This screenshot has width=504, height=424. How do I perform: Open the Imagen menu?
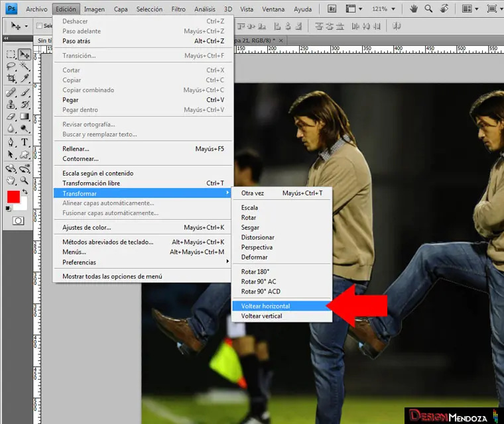(94, 9)
